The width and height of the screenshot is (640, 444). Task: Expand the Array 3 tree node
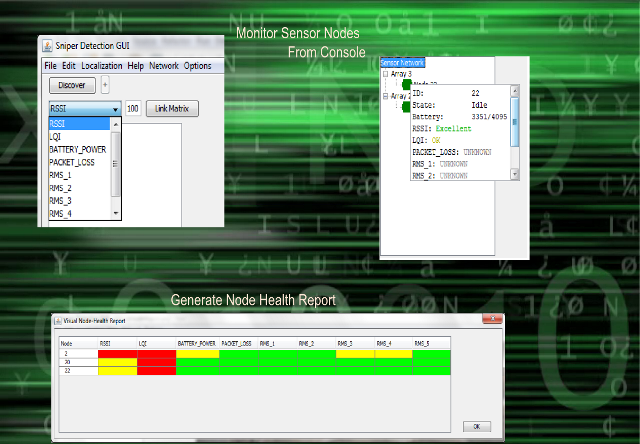387,74
